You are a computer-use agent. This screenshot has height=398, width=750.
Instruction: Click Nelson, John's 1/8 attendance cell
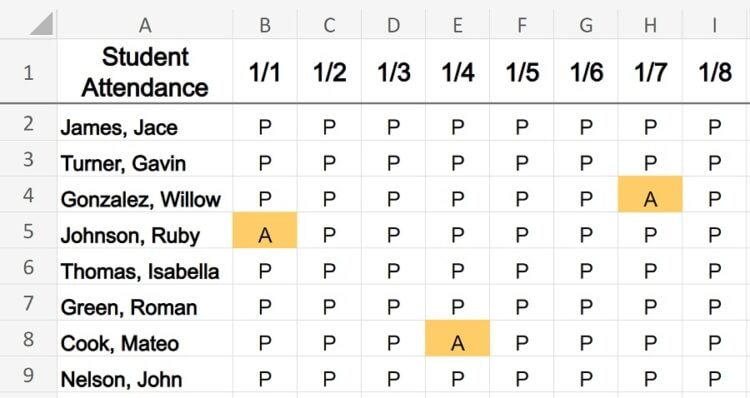coord(716,375)
